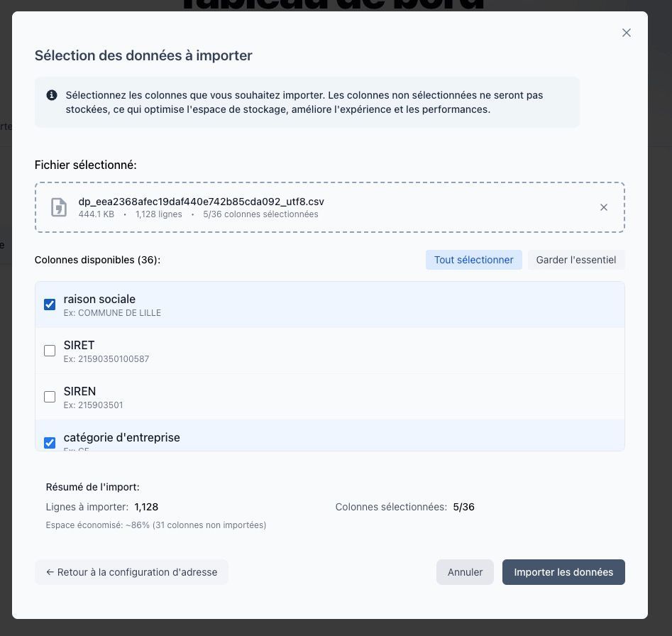The height and width of the screenshot is (636, 672).
Task: Click Garder l'essentiel button
Action: point(576,260)
